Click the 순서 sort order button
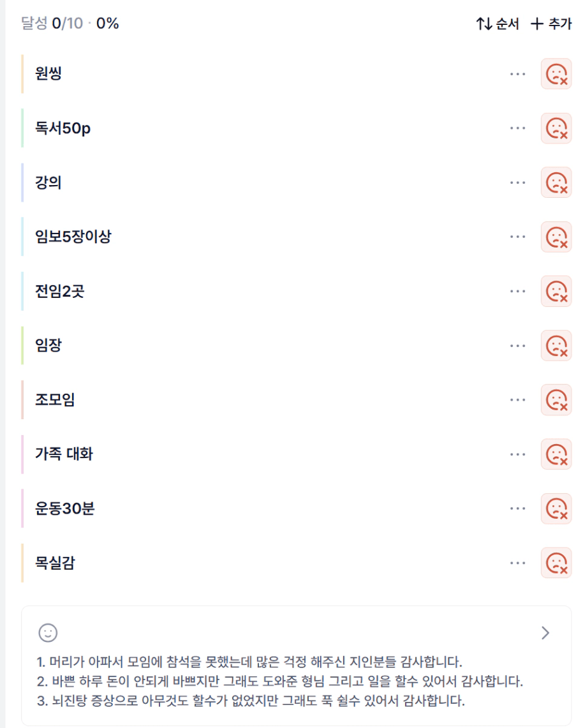 coord(498,24)
